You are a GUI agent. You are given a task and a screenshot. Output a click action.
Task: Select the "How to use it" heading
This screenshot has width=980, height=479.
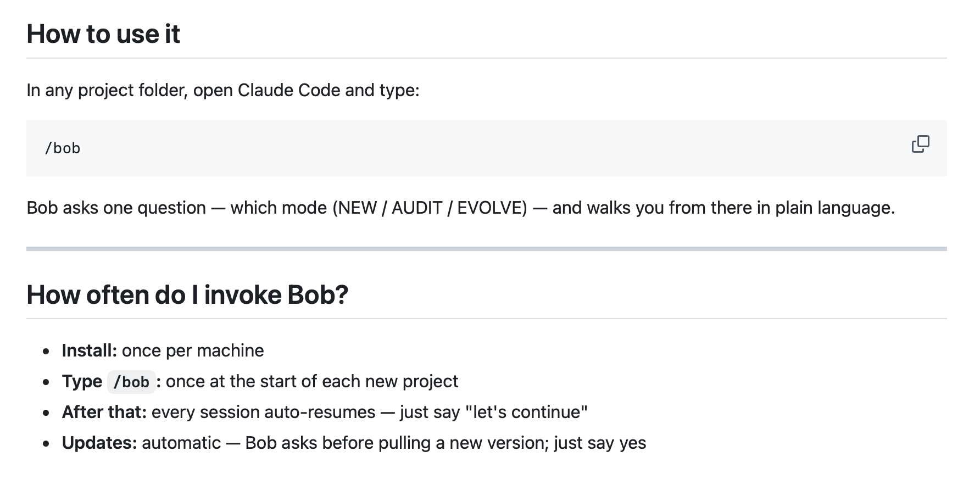[x=103, y=34]
